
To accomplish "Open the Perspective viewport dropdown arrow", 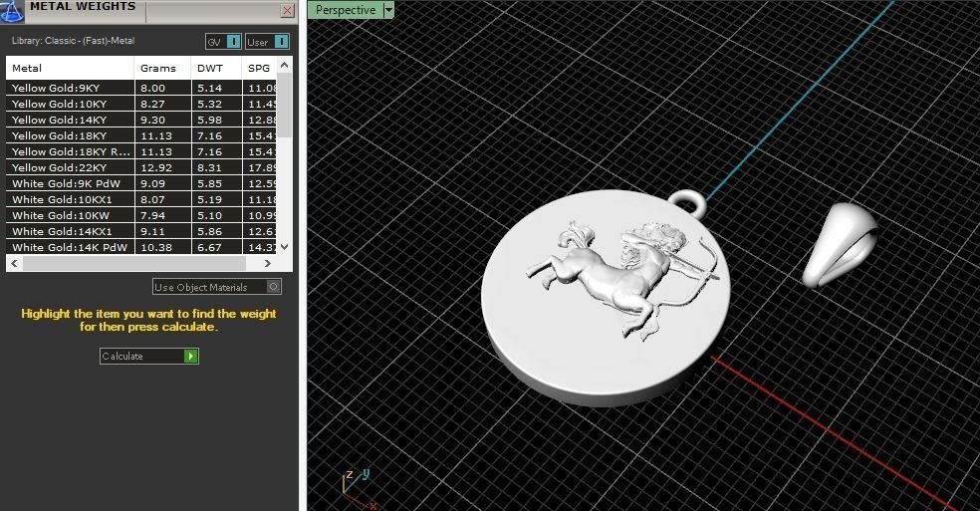I will tap(388, 10).
